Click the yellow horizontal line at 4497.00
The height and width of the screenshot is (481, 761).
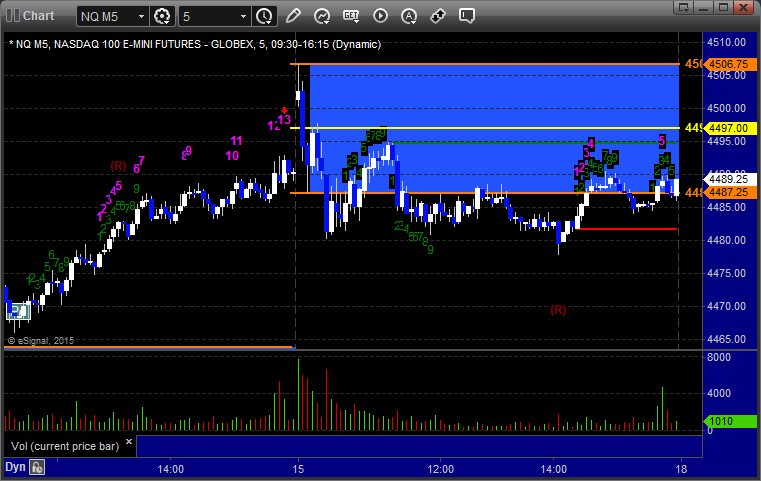pos(485,128)
